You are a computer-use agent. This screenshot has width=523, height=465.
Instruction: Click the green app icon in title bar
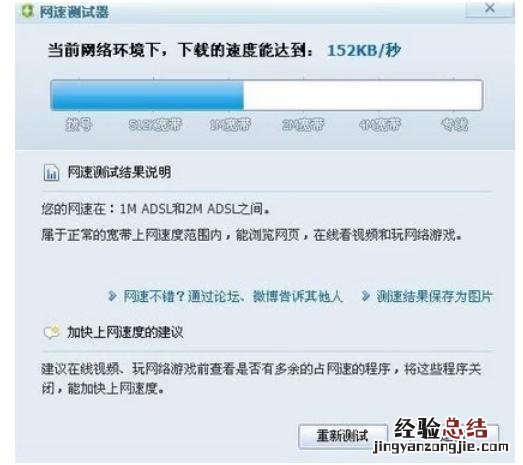click(x=27, y=11)
